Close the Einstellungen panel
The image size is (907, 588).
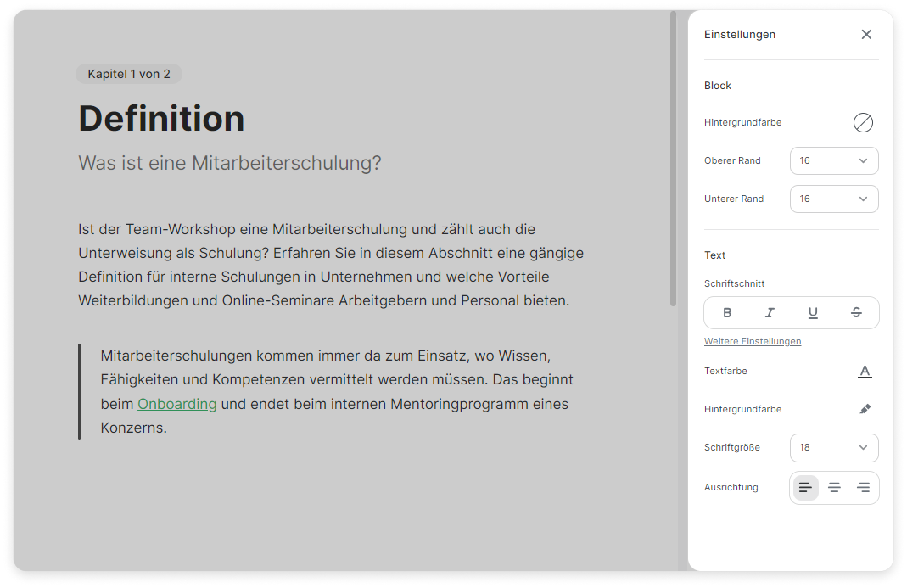coord(866,35)
